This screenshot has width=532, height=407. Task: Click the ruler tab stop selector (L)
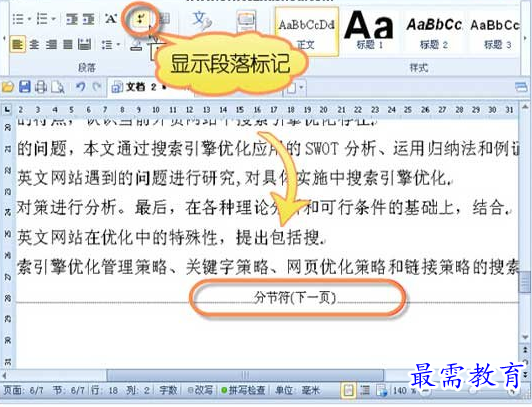pos(7,109)
